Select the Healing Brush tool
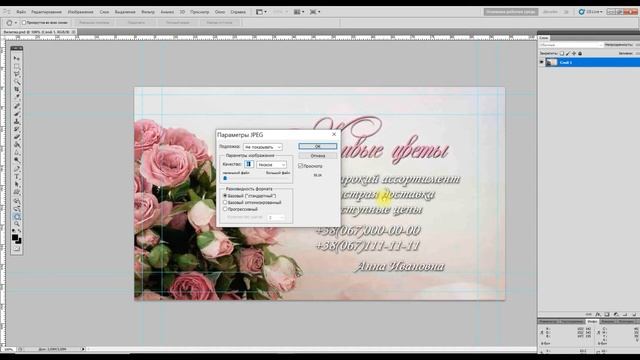The image size is (640, 360). 17,106
